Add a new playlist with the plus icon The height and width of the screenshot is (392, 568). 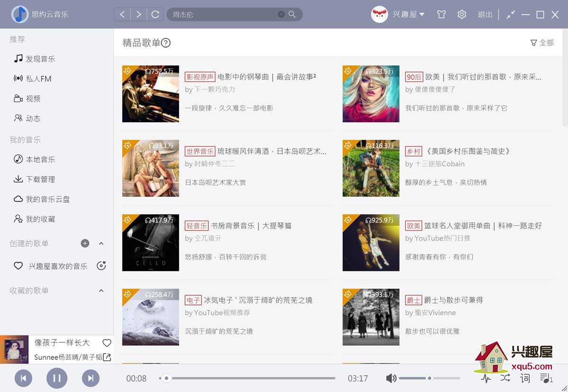click(85, 243)
